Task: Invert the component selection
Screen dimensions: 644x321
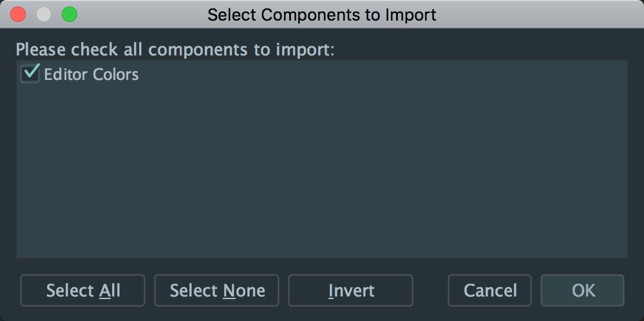Action: (x=350, y=291)
